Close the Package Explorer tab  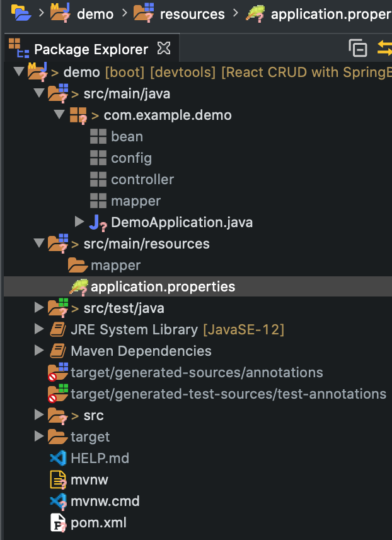pos(164,48)
